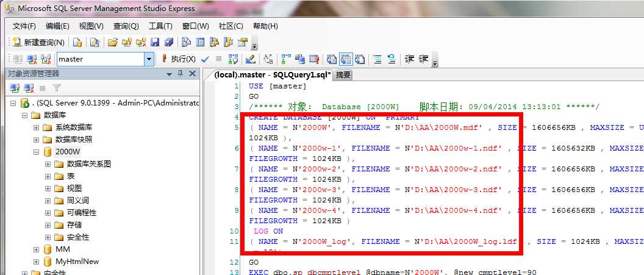This screenshot has width=644, height=275.
Task: Click the Disconnect query icon
Action: 32,59
